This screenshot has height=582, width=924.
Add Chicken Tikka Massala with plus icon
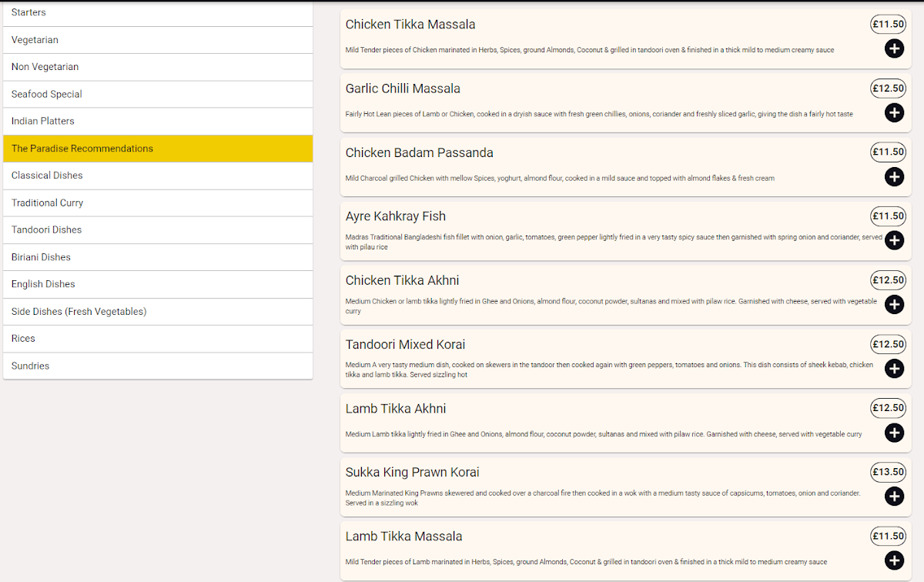pyautogui.click(x=894, y=49)
